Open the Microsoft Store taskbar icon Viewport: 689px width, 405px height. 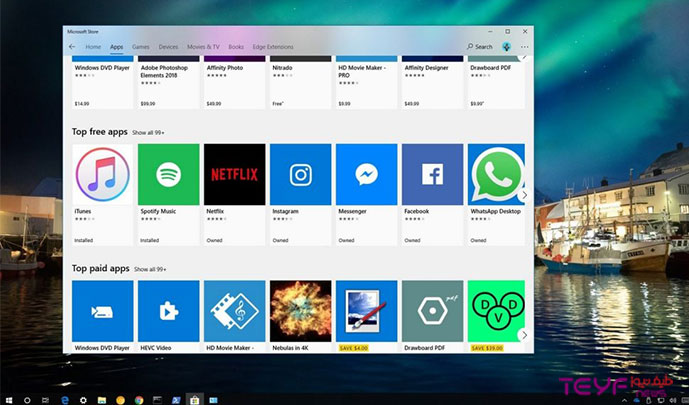(x=195, y=400)
